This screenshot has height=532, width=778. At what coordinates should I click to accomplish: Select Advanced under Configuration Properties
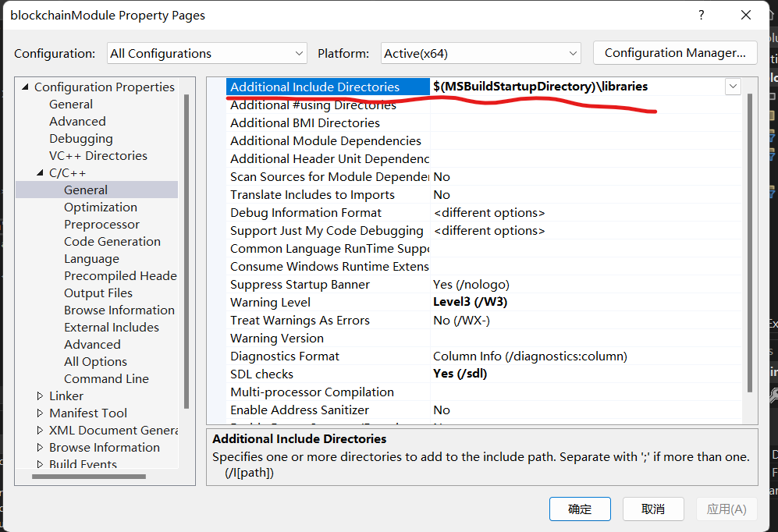[77, 122]
